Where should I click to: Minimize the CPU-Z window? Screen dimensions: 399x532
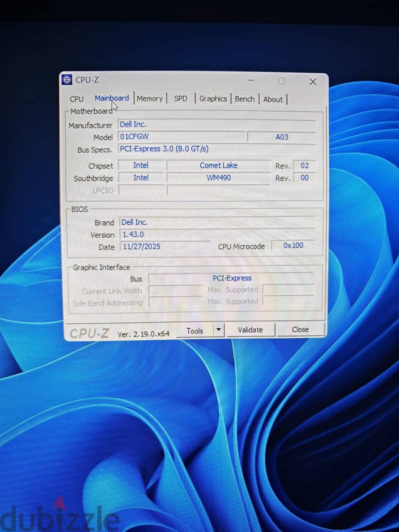click(x=251, y=80)
